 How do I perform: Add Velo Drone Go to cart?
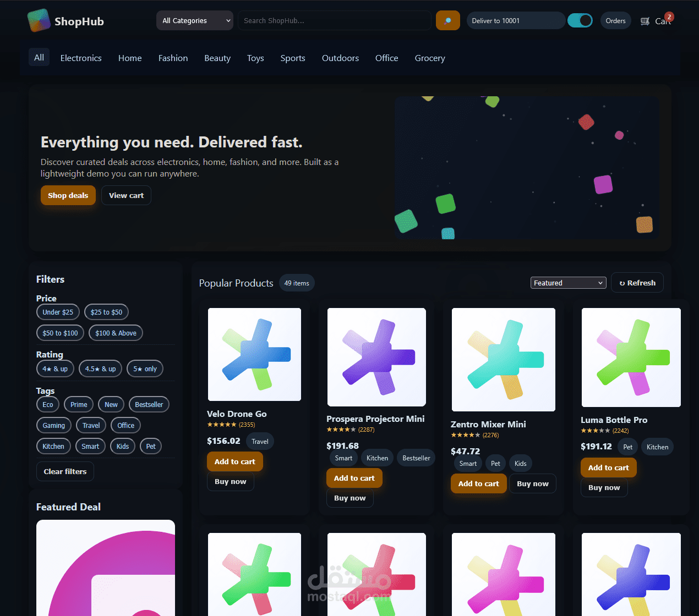point(235,461)
